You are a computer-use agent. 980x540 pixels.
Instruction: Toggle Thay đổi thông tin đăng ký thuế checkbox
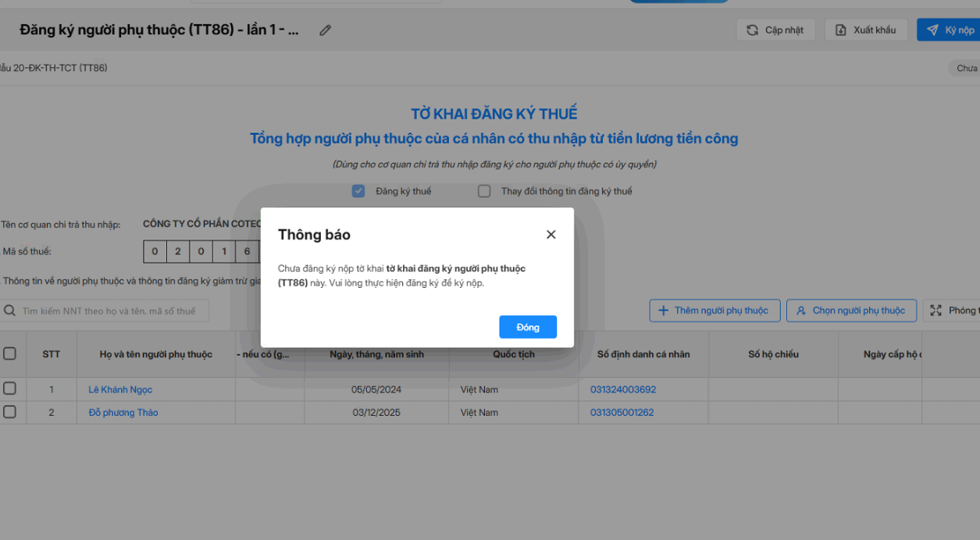(x=484, y=191)
